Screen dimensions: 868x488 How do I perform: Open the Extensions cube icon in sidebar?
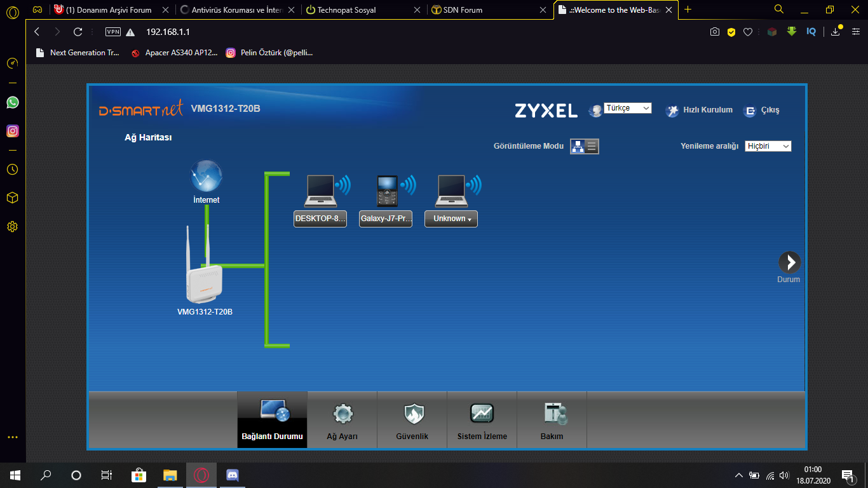click(13, 198)
